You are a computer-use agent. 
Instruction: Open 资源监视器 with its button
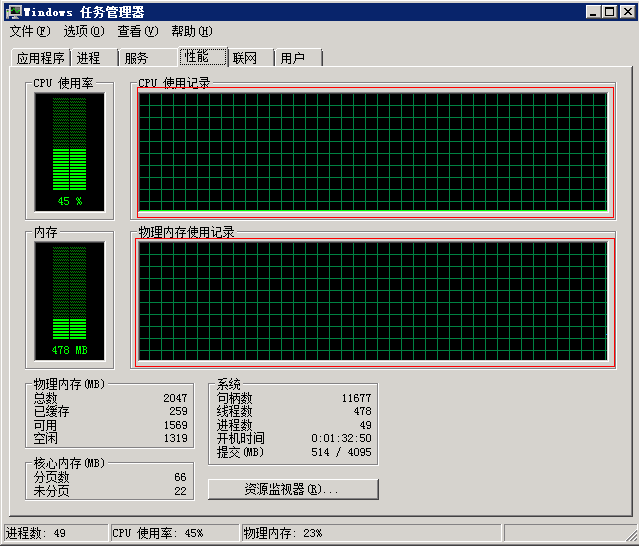[x=293, y=490]
